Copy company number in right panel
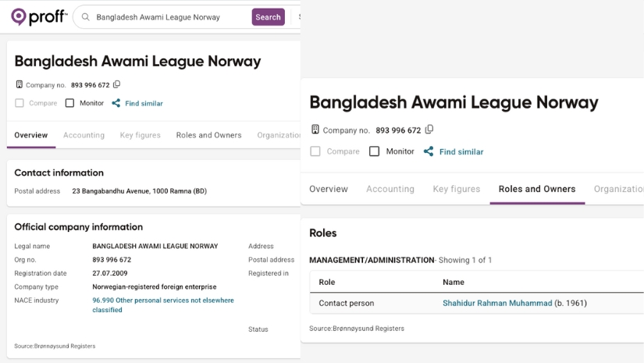This screenshot has height=363, width=644. tap(429, 130)
